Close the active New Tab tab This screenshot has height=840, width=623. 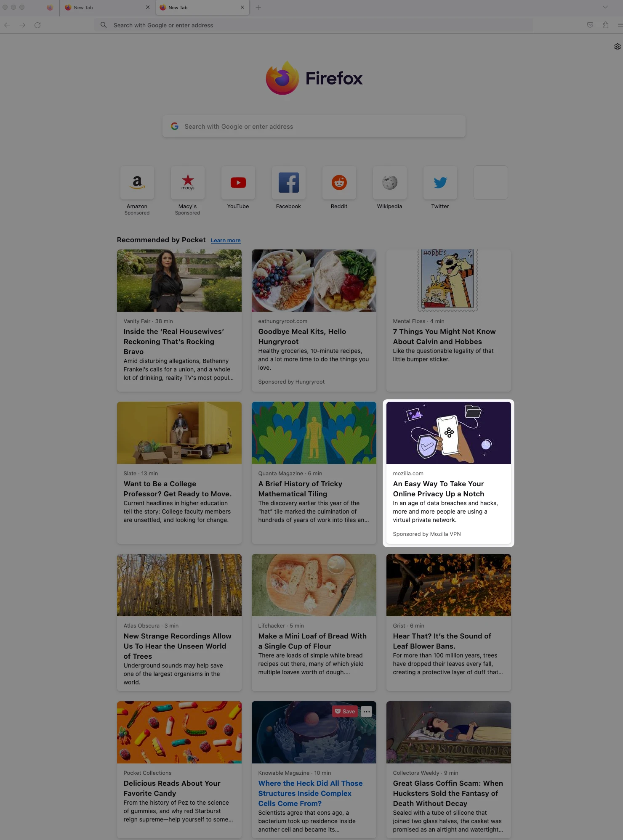[242, 7]
